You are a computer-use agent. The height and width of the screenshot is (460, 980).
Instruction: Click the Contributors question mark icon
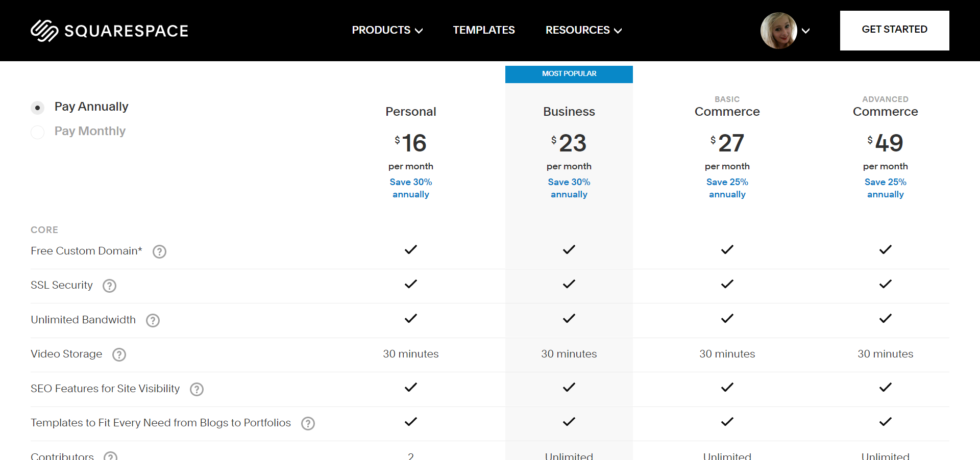(x=110, y=456)
